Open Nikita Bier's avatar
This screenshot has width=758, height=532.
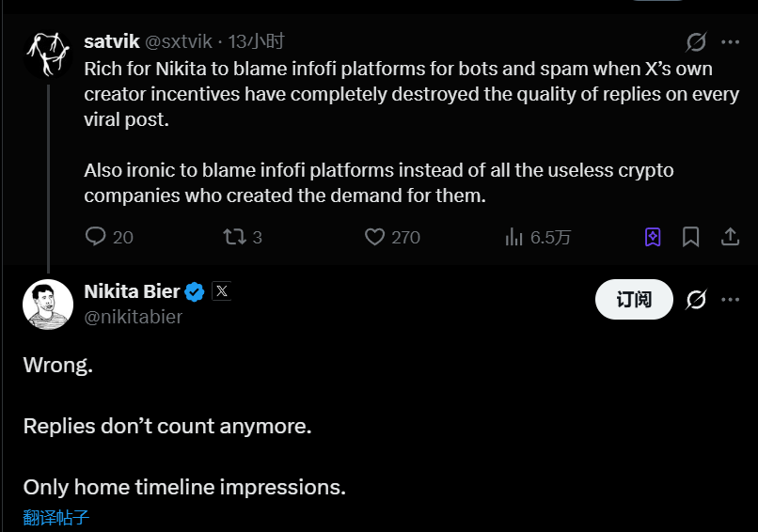pyautogui.click(x=47, y=304)
